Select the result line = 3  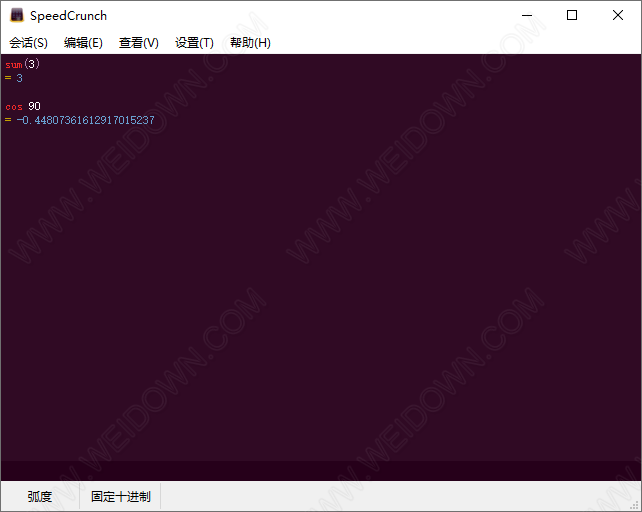click(x=14, y=78)
